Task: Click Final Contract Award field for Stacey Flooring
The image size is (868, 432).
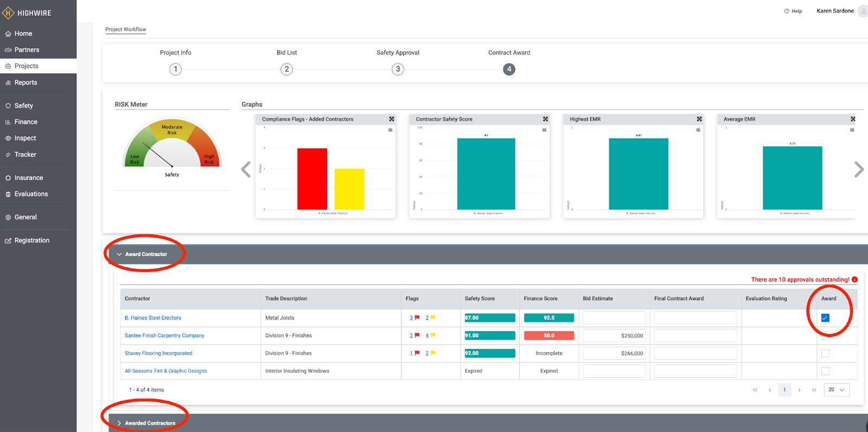Action: tap(695, 353)
